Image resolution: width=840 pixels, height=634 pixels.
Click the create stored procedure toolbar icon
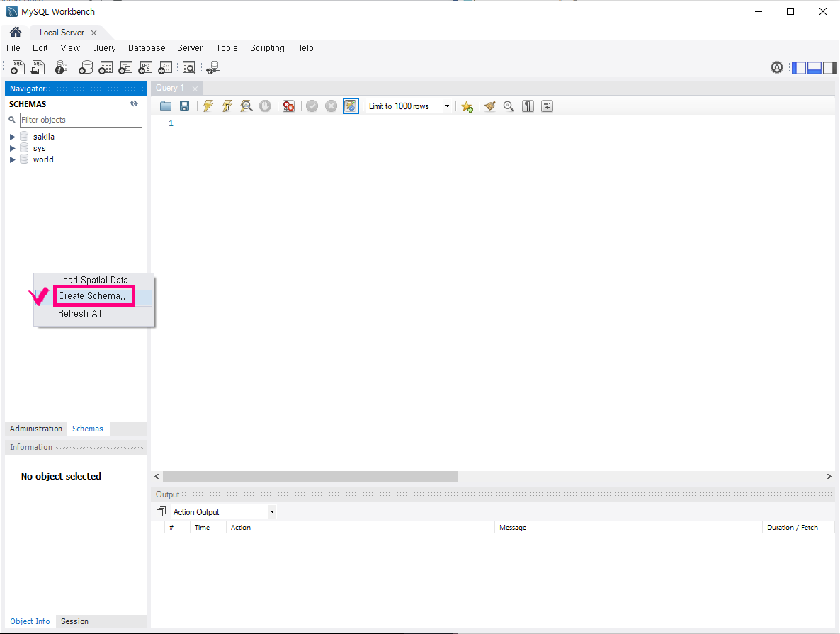click(145, 67)
